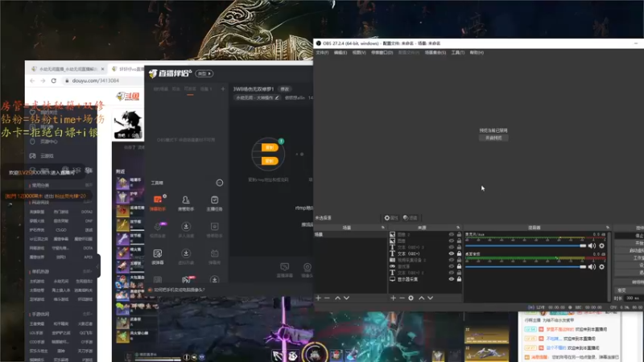
Task: Go forward in the browser window
Action: pos(43,81)
